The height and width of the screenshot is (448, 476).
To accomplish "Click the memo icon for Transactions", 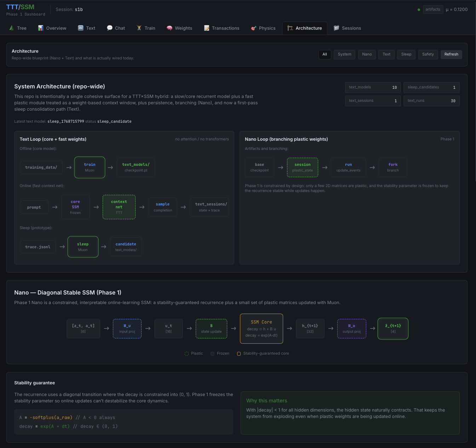I will pyautogui.click(x=207, y=28).
